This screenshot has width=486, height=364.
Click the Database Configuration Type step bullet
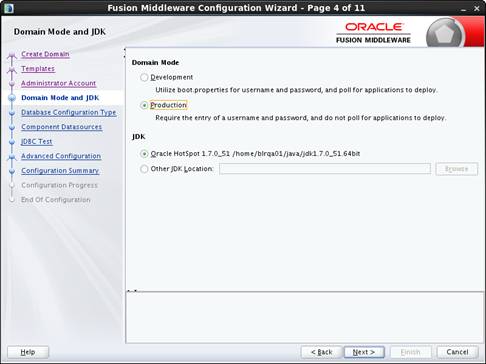coord(12,113)
